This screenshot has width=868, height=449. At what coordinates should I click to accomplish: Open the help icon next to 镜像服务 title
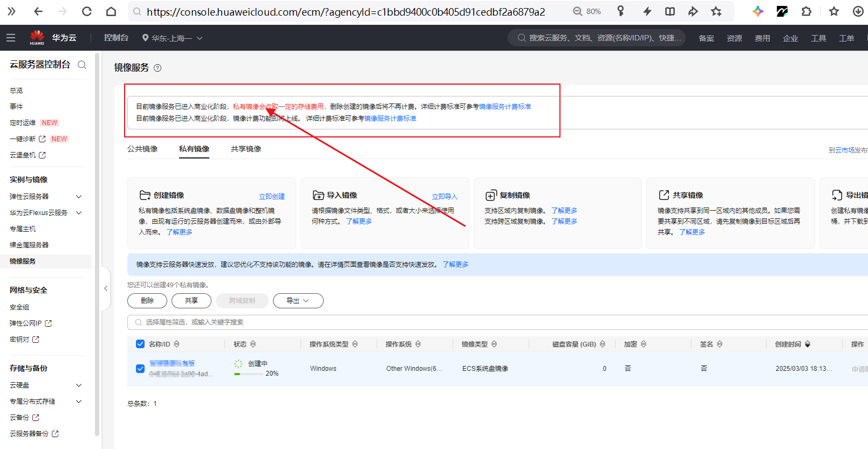(158, 68)
